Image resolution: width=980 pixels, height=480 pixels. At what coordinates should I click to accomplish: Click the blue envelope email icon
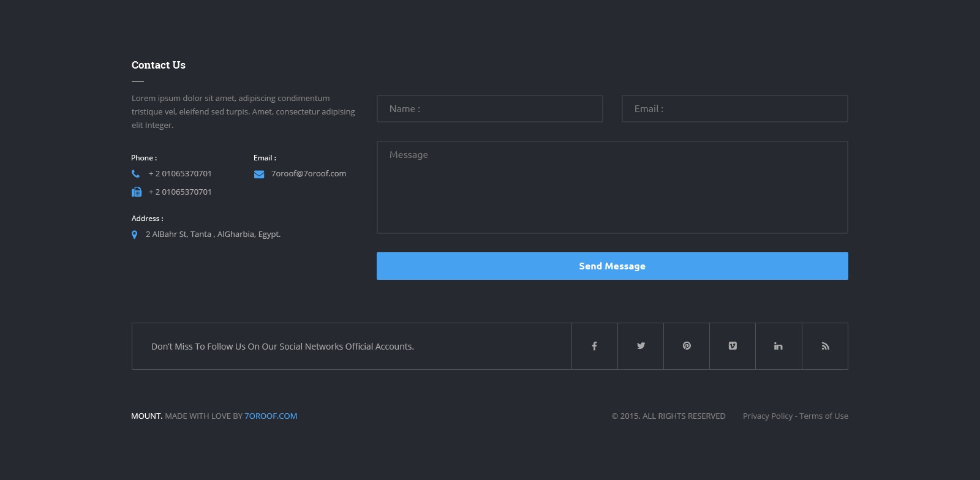259,174
